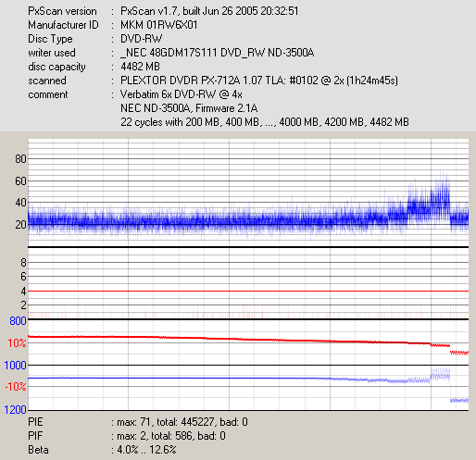The height and width of the screenshot is (460, 476).
Task: Click the 22 cycles comment line
Action: (265, 122)
